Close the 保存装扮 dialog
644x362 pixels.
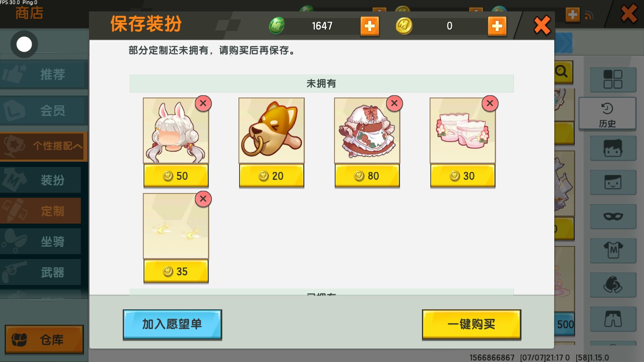(x=542, y=25)
